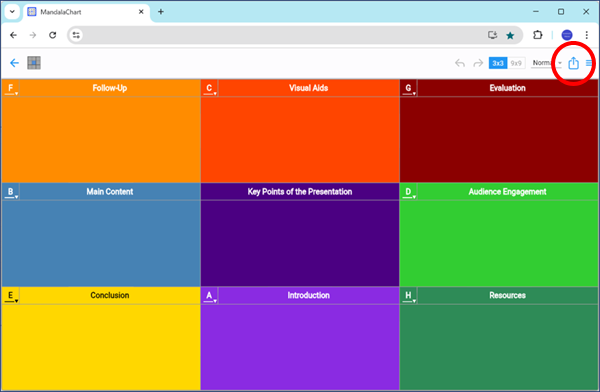Click inside the purple center cell body

(x=300, y=243)
